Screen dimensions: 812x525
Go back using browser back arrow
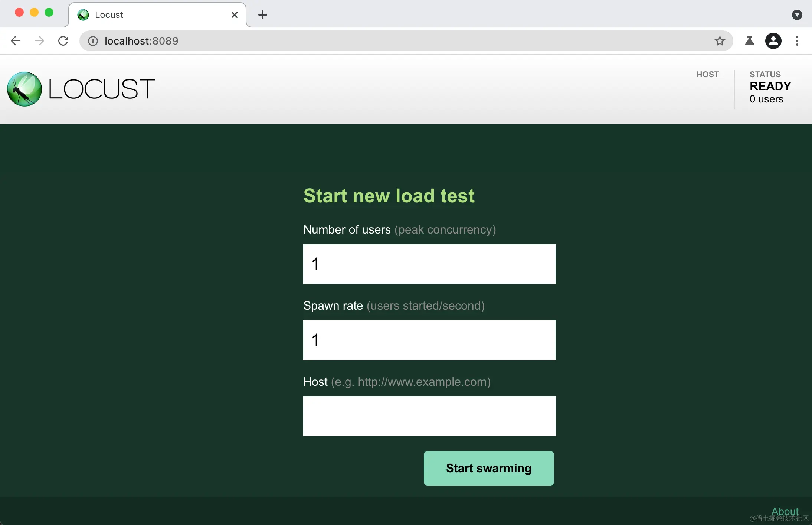(16, 41)
